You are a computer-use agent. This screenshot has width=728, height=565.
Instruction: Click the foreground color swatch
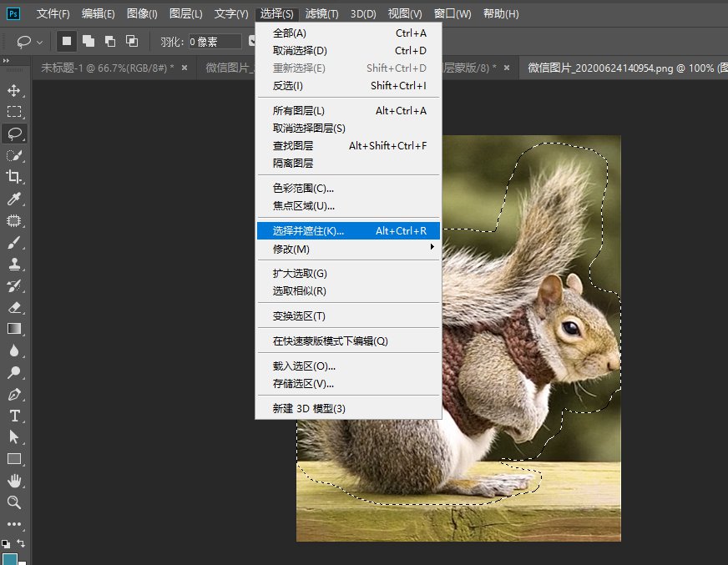coord(10,557)
